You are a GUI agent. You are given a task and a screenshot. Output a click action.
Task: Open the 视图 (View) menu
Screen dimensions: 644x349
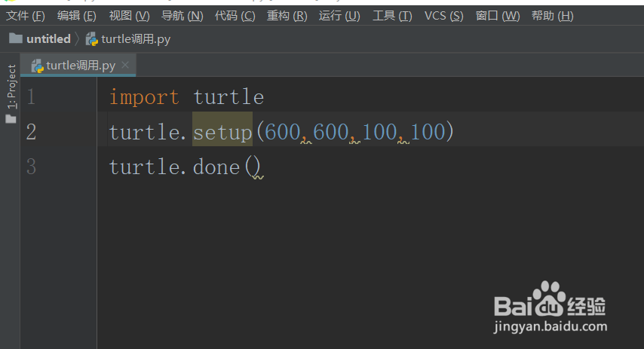(x=129, y=16)
